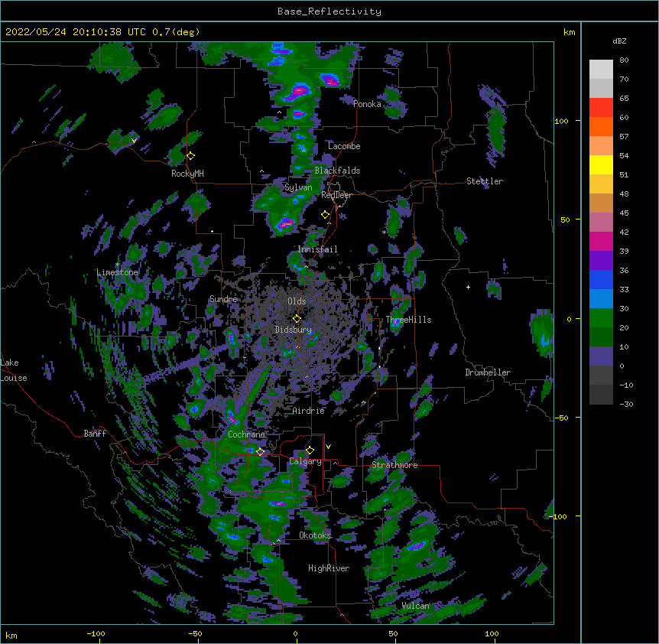Click the Stettler city label
Viewport: 659px width, 644px height.
[485, 181]
